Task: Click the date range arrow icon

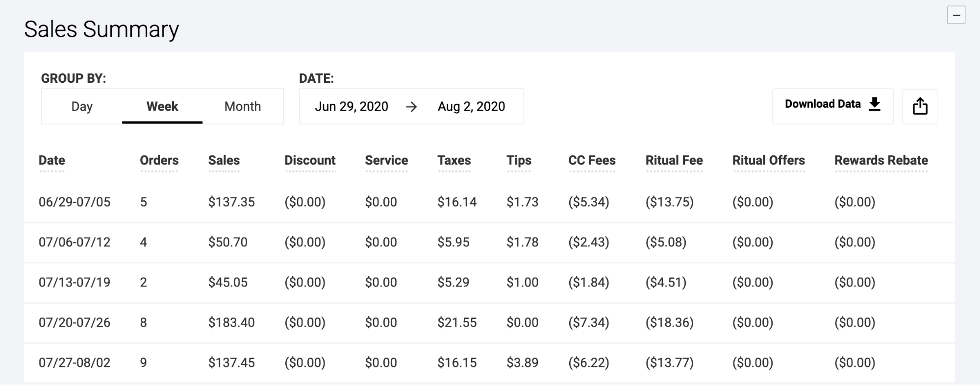Action: click(411, 107)
